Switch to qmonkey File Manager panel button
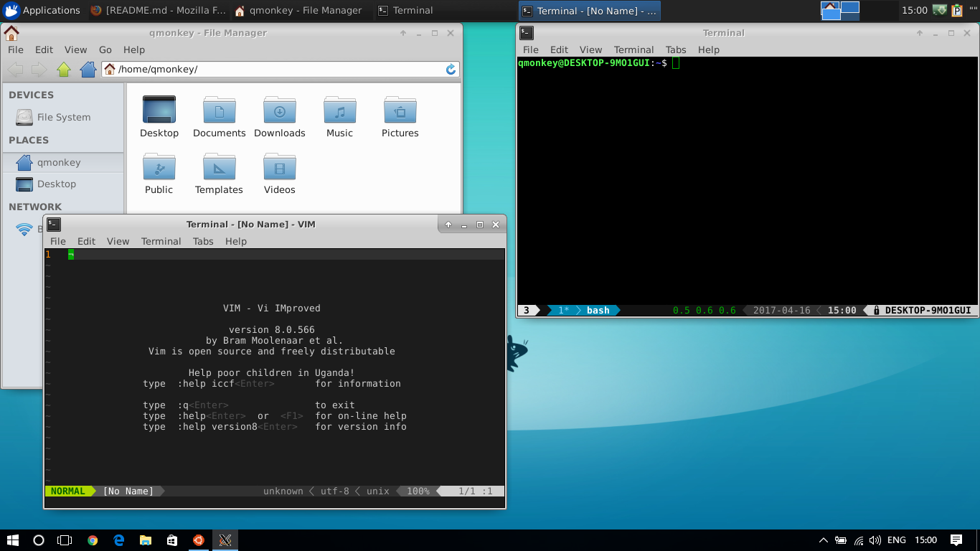This screenshot has width=980, height=551. tap(301, 10)
